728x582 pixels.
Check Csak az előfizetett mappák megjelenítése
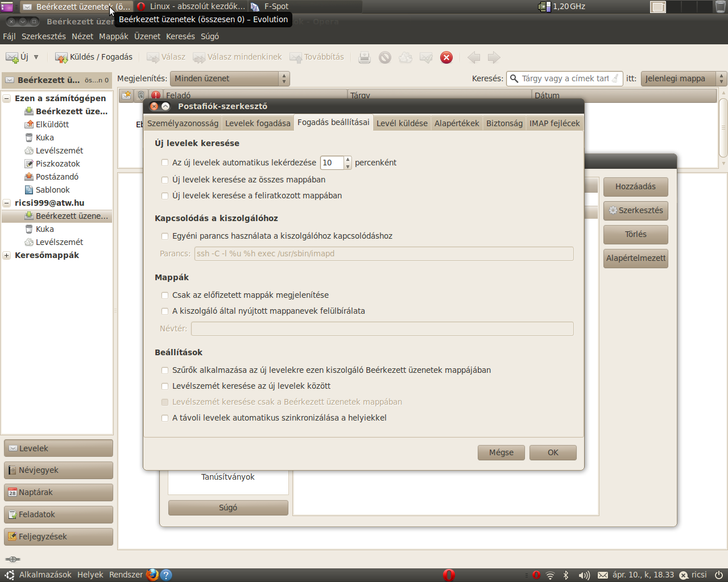165,295
